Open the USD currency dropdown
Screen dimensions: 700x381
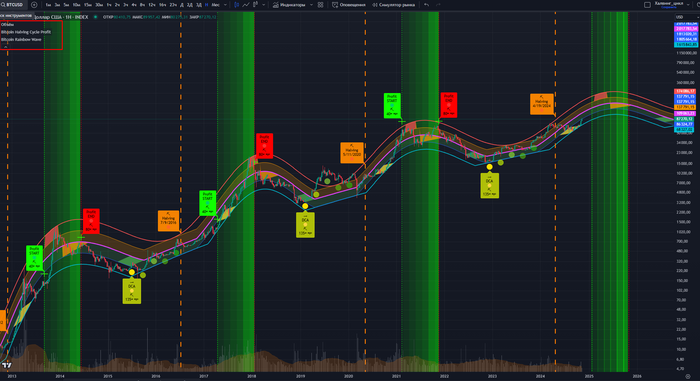pyautogui.click(x=686, y=17)
